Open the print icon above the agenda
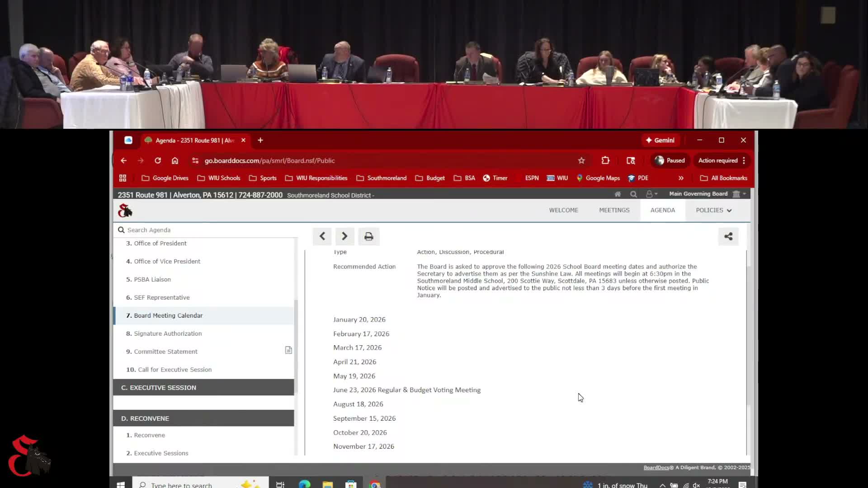 pos(368,236)
